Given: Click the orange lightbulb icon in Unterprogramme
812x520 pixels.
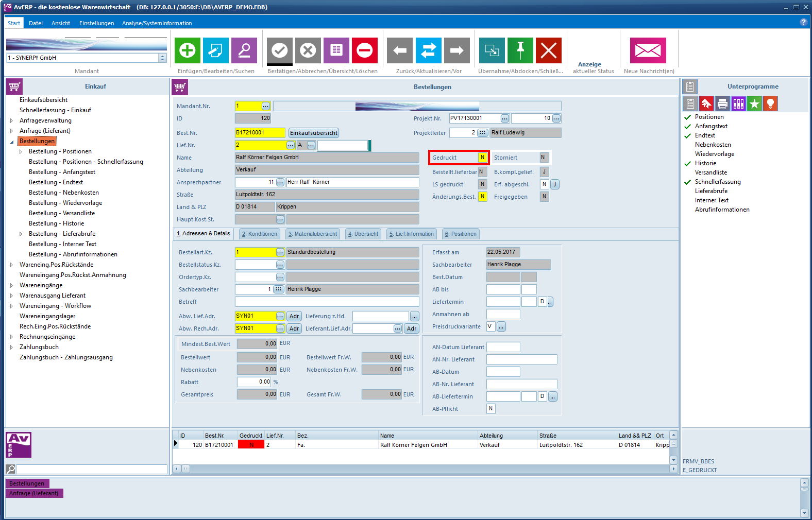Looking at the screenshot, I should [x=770, y=104].
